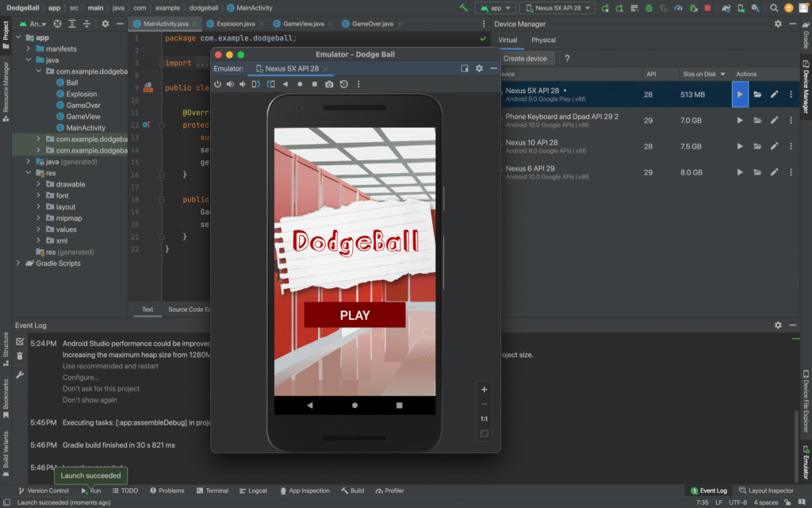Launch Nexus 5X API 28 play icon
This screenshot has width=812, height=508.
(x=739, y=94)
